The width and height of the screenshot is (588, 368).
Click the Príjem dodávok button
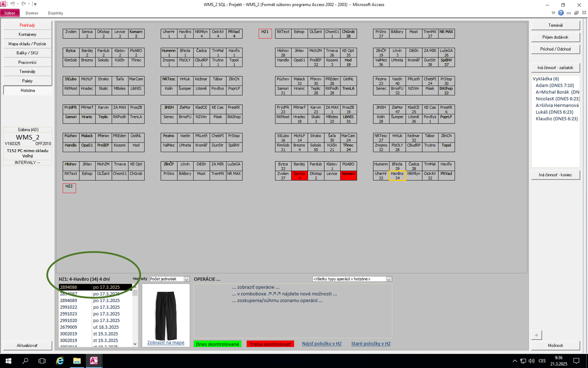click(555, 37)
